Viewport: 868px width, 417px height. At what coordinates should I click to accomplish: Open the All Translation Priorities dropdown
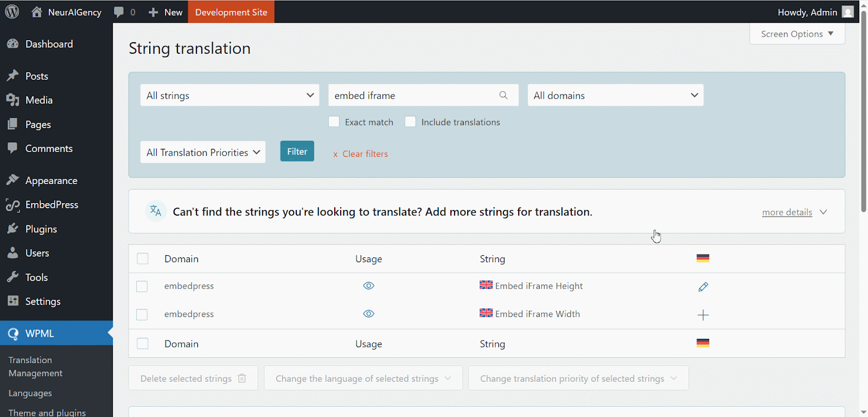203,152
